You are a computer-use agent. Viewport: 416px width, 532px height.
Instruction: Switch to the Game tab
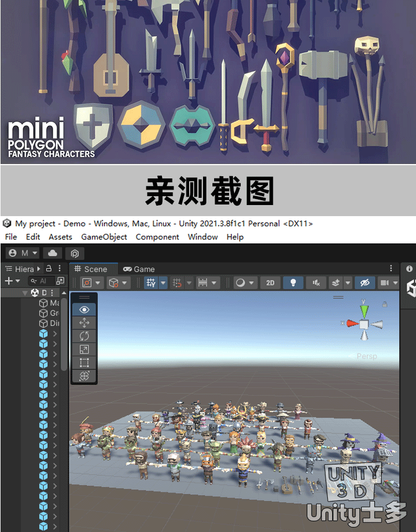(x=139, y=269)
